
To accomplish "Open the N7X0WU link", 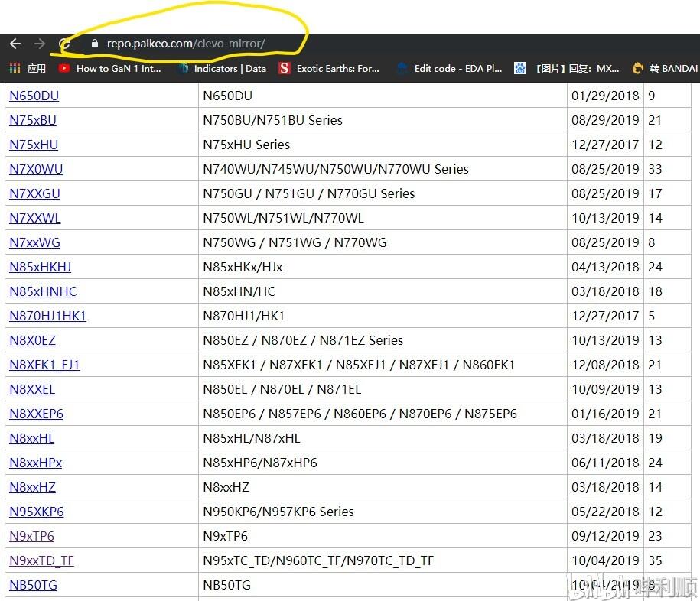I will coord(36,170).
